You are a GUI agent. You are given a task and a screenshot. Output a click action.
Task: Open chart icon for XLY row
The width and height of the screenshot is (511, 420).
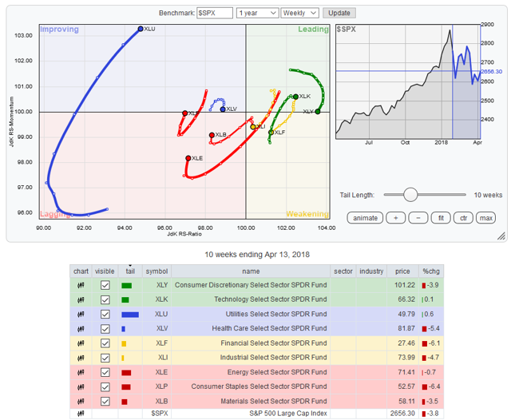click(x=81, y=285)
